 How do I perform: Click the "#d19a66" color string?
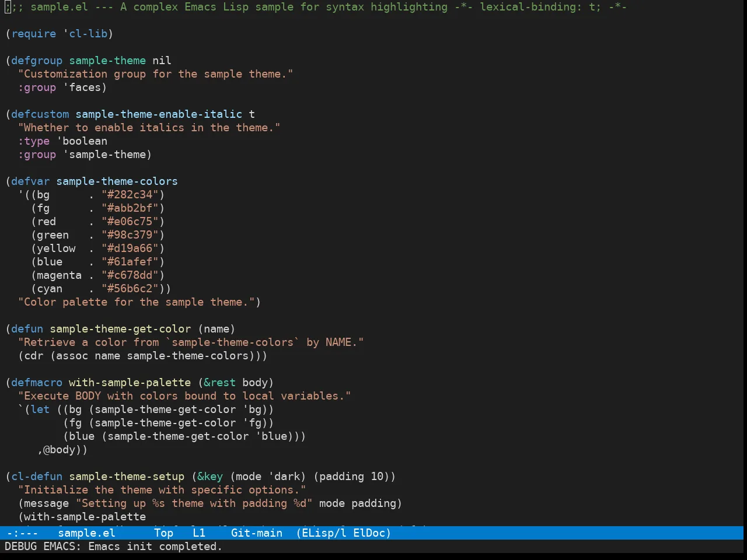[x=130, y=249]
